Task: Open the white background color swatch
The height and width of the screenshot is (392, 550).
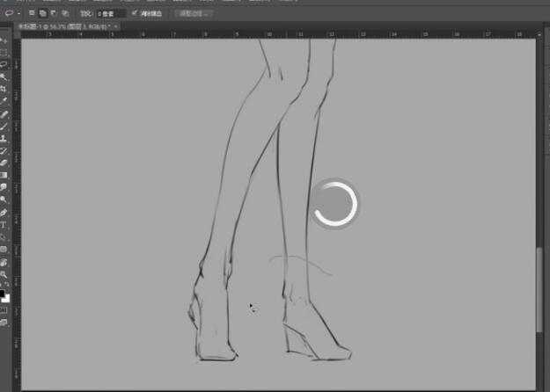Action: point(7,299)
